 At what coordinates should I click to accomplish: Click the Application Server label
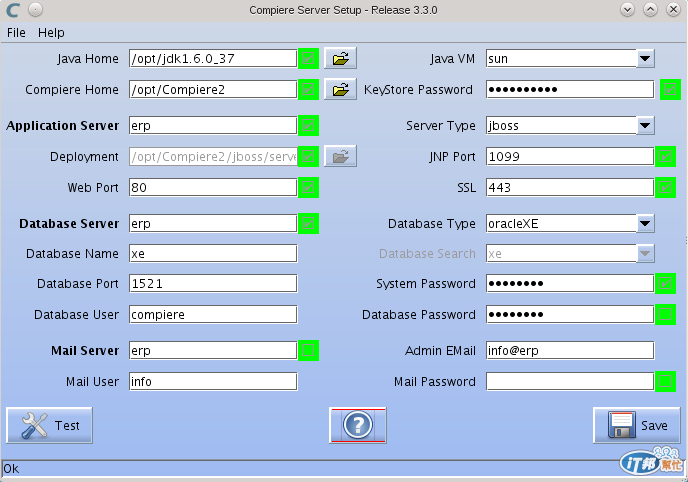tap(62, 125)
